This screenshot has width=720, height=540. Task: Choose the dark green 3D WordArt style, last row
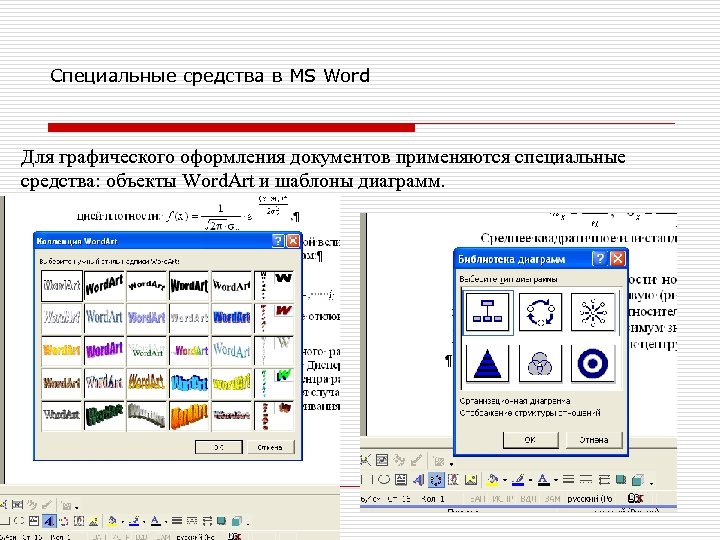coord(104,416)
